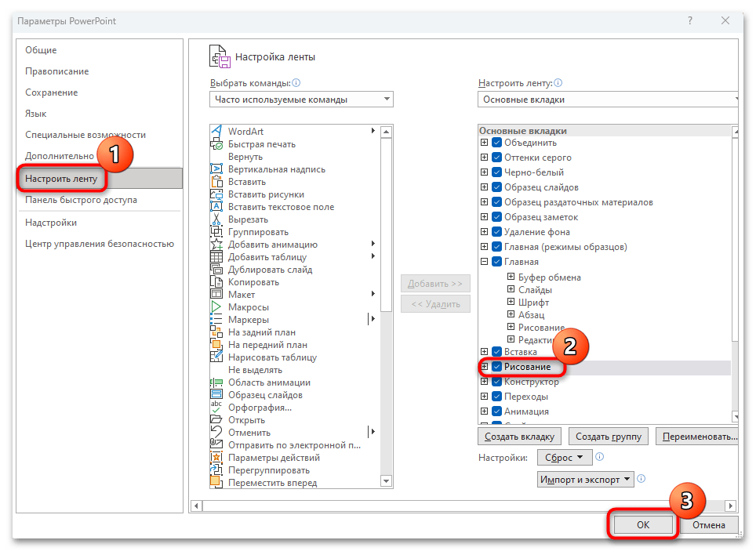The height and width of the screenshot is (551, 756).
Task: Toggle the Оттенки серого checkbox
Action: coord(496,158)
